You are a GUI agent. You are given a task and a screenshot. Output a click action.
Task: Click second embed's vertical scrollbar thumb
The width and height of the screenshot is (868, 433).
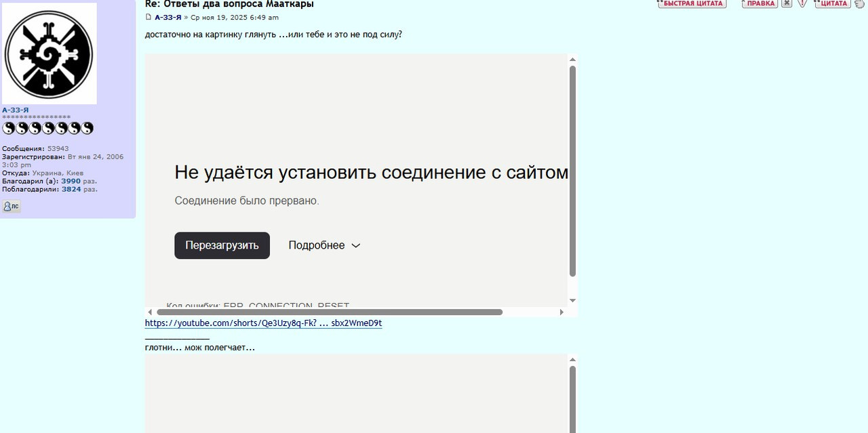click(x=572, y=399)
